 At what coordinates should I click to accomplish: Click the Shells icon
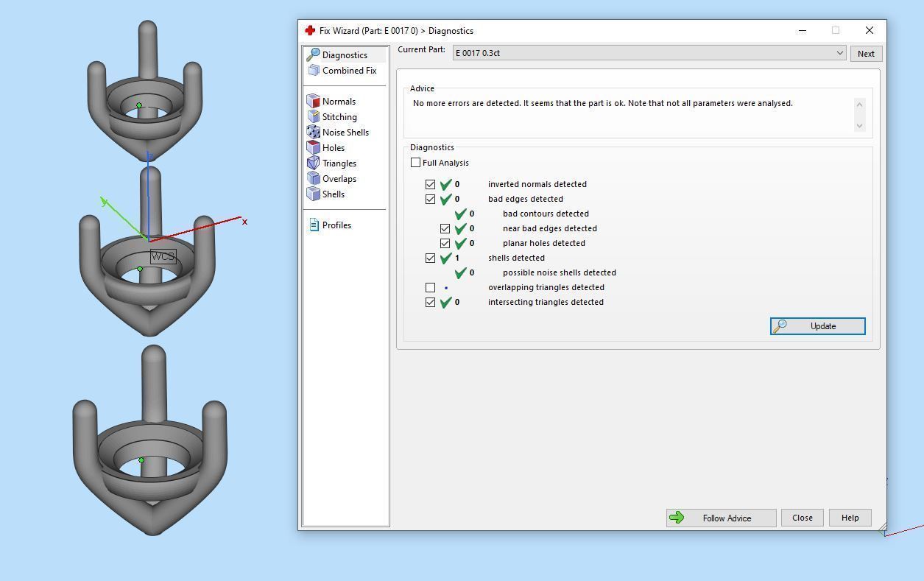314,194
